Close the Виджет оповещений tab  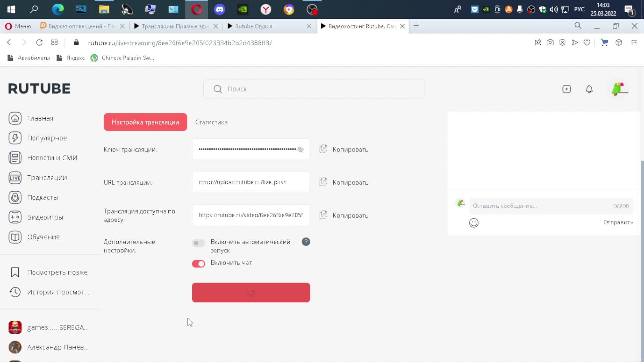point(122,26)
